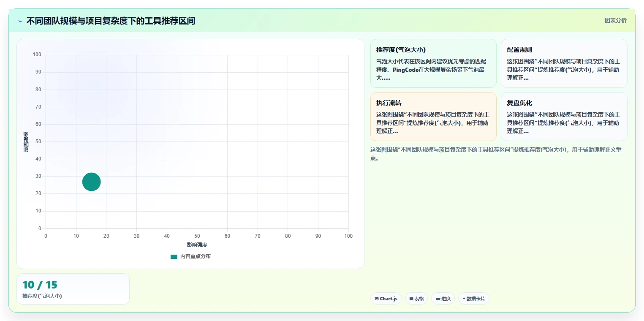The image size is (644, 321).
Task: Click the teal bubble in the chart
Action: (x=91, y=182)
